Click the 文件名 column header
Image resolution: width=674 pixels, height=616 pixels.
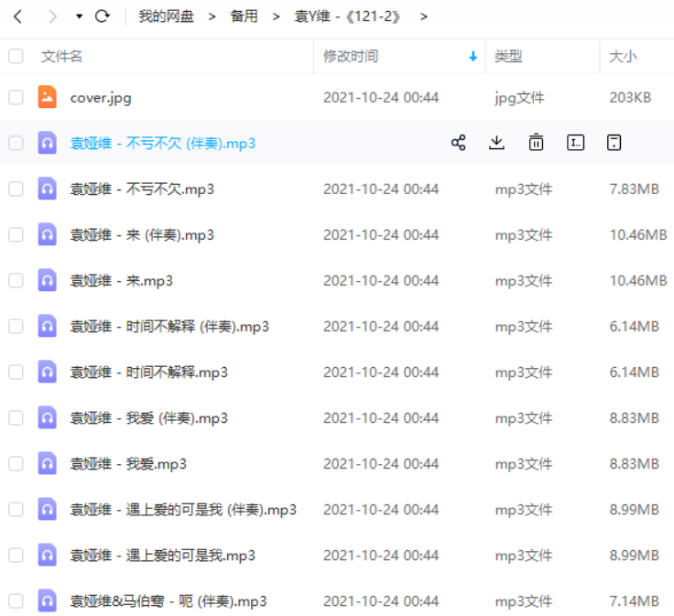[61, 57]
